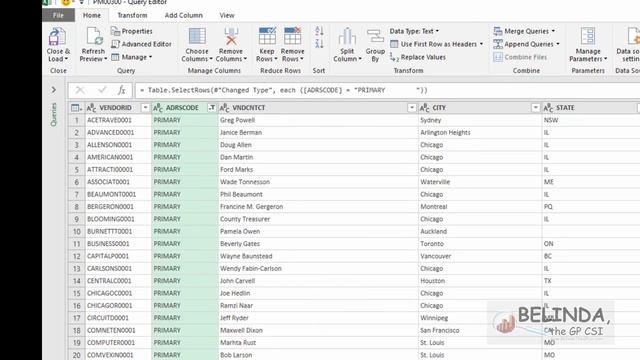Click the STATE column type icon

[548, 108]
